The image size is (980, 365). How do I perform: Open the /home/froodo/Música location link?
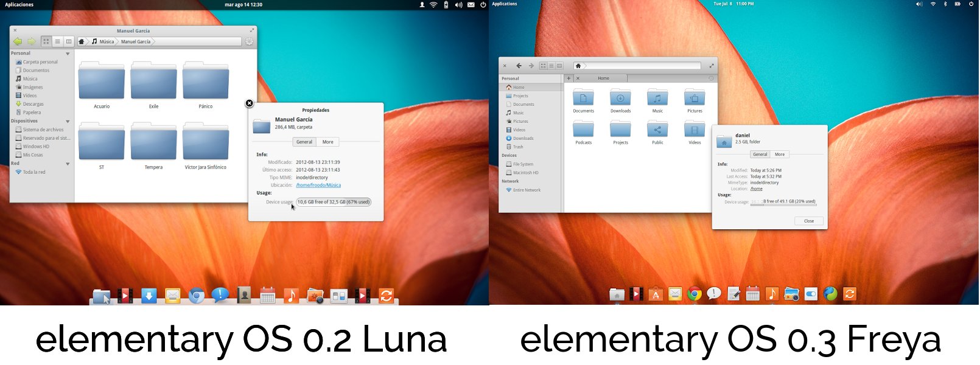click(318, 185)
